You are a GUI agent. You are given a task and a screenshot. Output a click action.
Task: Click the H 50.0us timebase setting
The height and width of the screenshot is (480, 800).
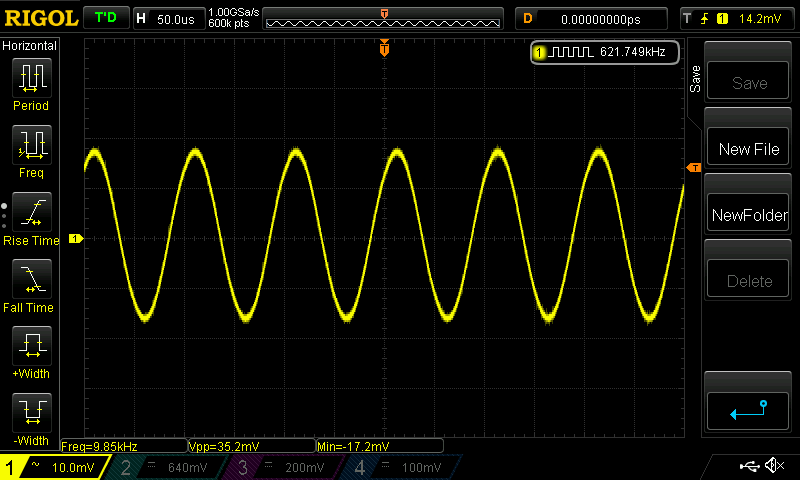click(x=168, y=19)
